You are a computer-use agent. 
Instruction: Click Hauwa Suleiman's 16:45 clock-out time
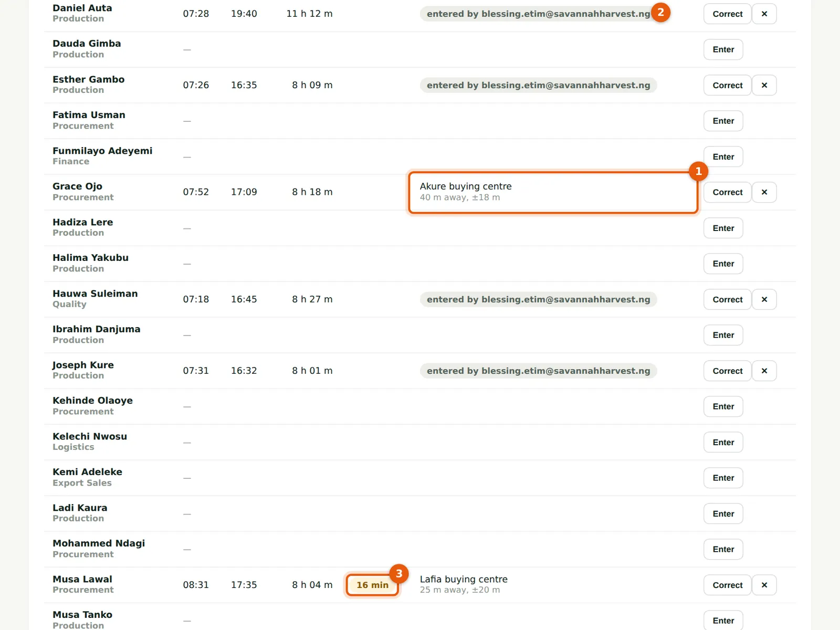click(244, 299)
